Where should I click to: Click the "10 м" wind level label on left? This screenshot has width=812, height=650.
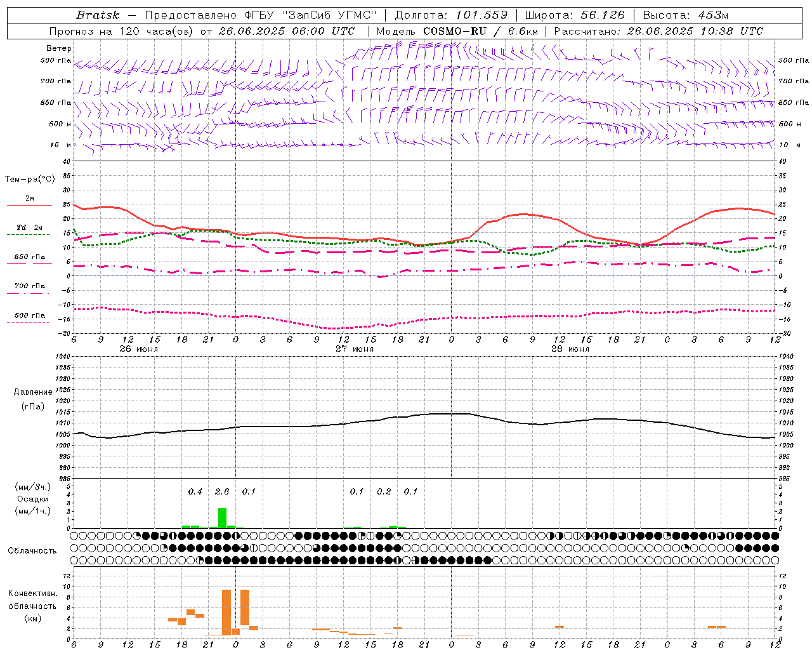(60, 145)
